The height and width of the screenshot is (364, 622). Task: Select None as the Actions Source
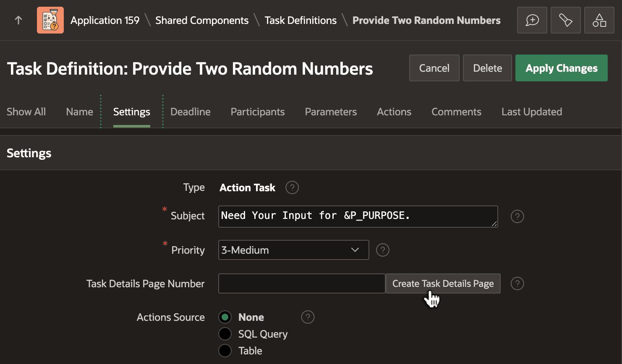tap(225, 317)
